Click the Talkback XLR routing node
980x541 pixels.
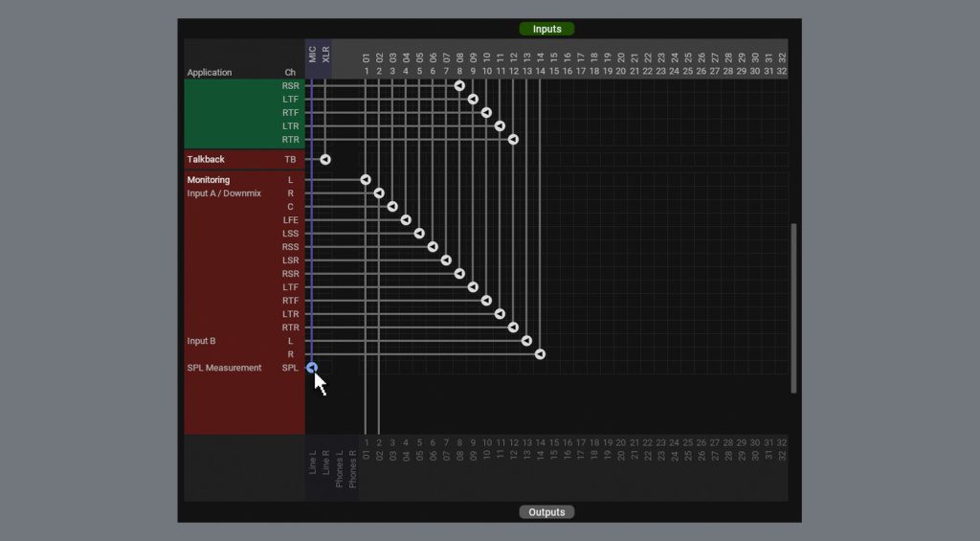pos(325,159)
